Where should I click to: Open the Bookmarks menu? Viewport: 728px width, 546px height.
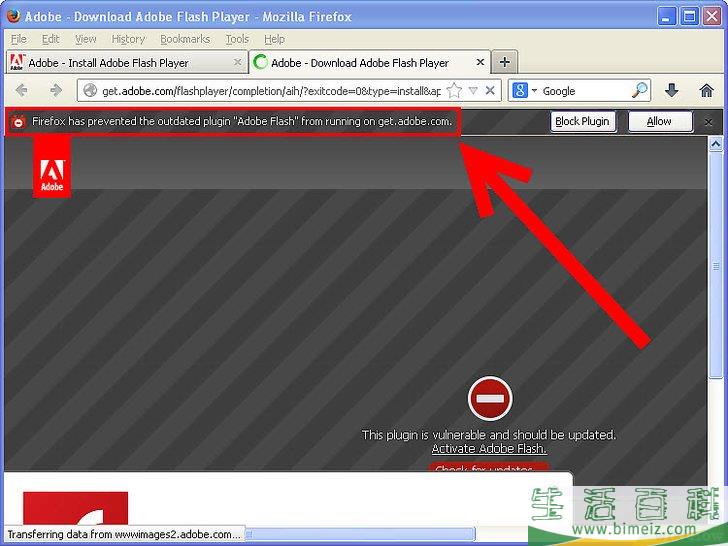click(185, 39)
